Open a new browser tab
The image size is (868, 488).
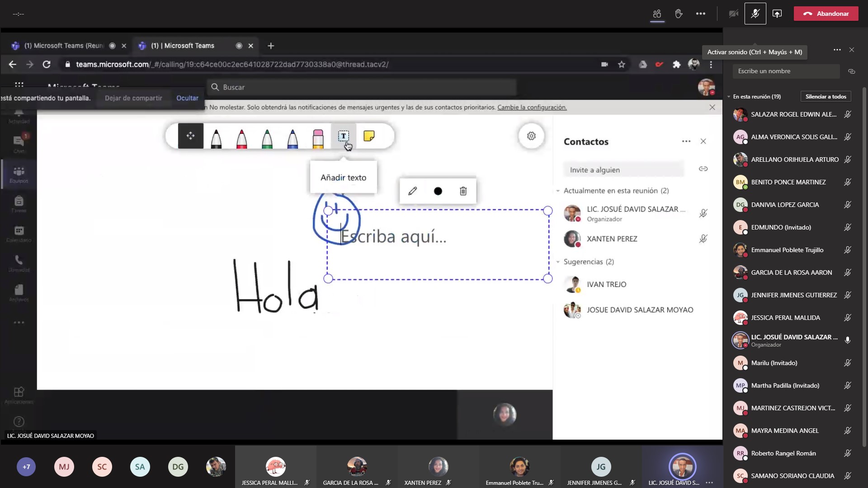point(271,46)
